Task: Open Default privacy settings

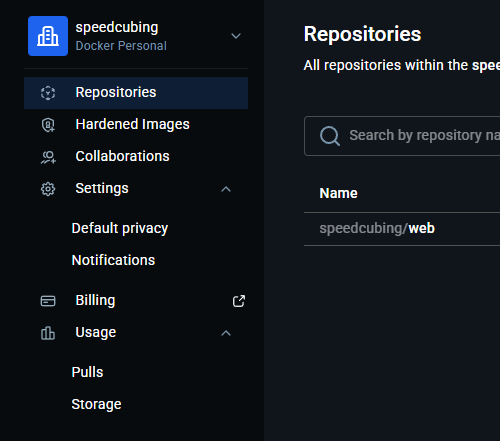Action: tap(120, 228)
